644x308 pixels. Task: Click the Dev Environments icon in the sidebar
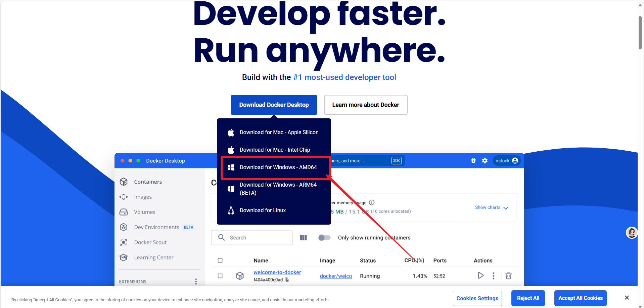click(124, 227)
